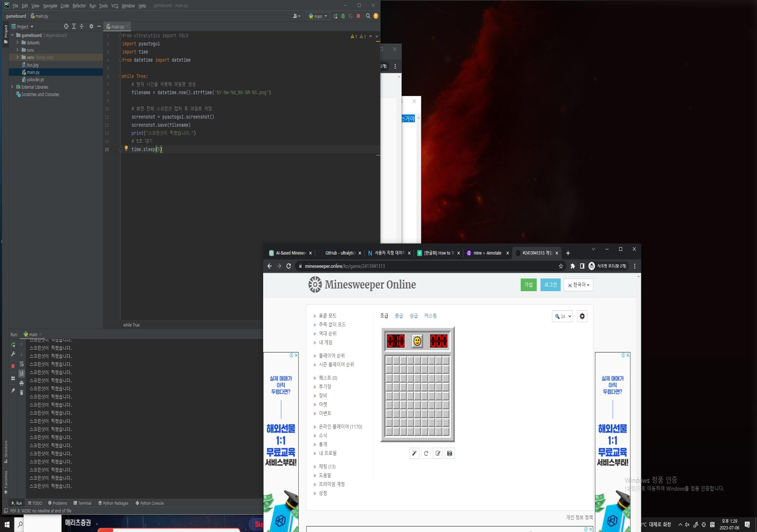Open the VCS menu

pos(115,6)
